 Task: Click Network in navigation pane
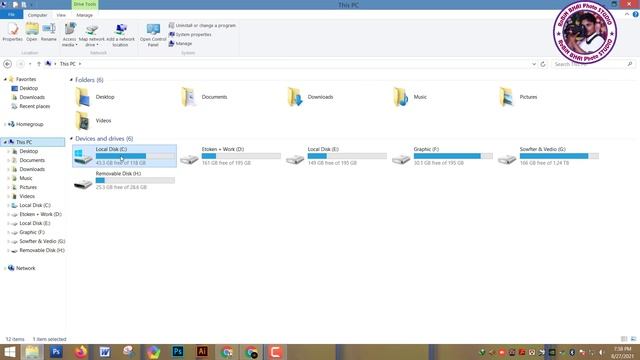[26, 268]
